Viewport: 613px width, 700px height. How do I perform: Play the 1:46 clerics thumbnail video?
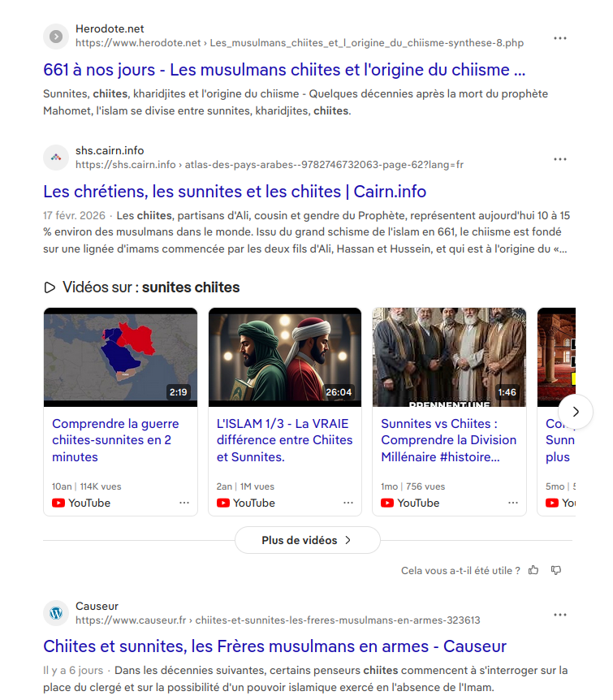coord(449,357)
